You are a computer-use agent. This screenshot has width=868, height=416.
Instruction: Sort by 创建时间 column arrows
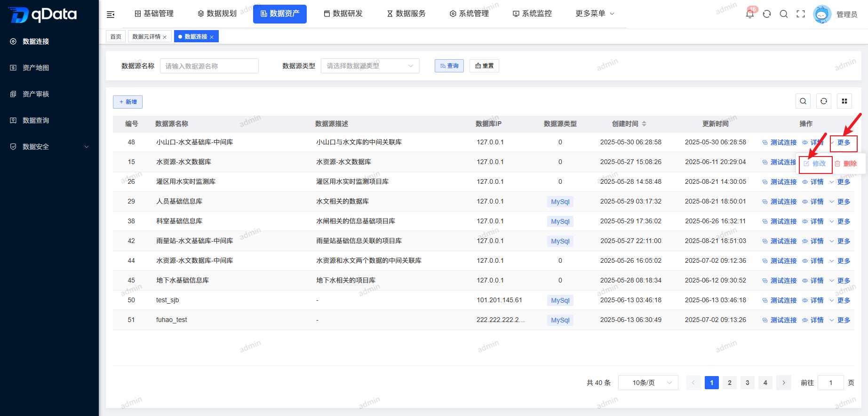point(644,124)
